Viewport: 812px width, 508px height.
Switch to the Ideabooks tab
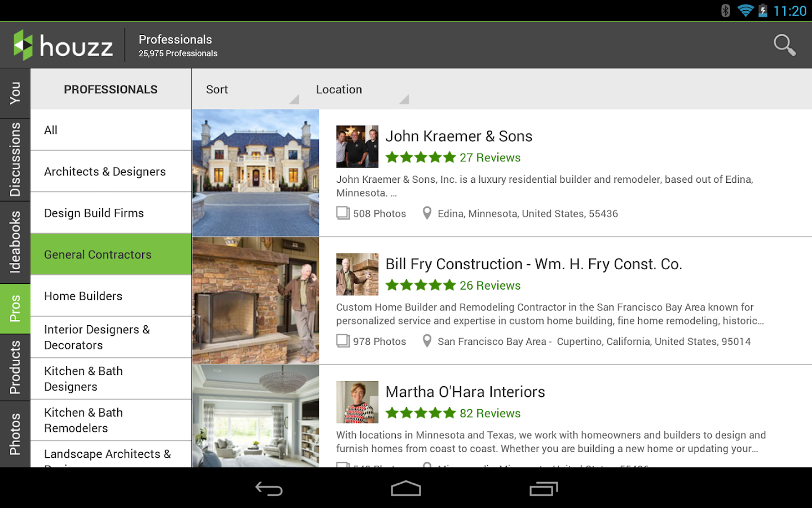point(15,243)
